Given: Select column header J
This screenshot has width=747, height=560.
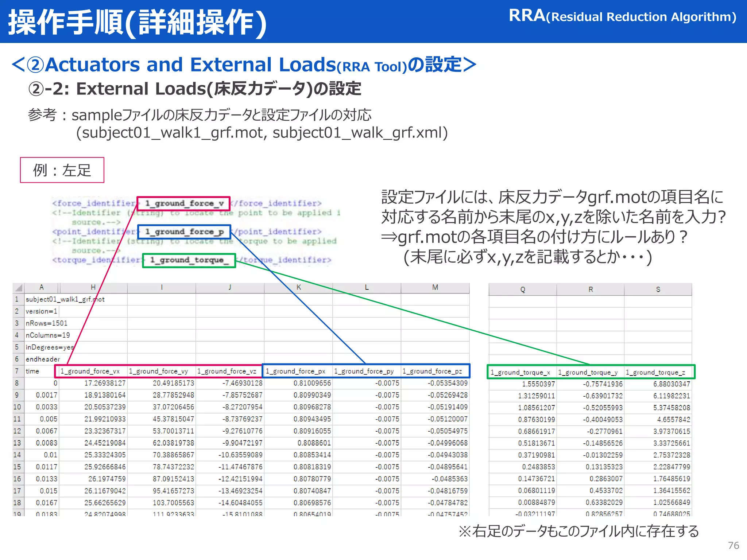Looking at the screenshot, I should click(230, 288).
